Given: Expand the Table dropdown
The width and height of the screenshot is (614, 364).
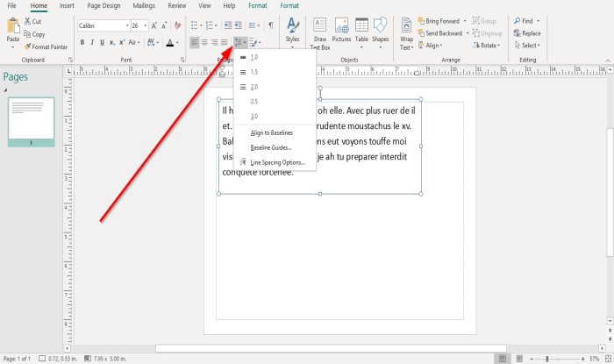Looking at the screenshot, I should [361, 47].
